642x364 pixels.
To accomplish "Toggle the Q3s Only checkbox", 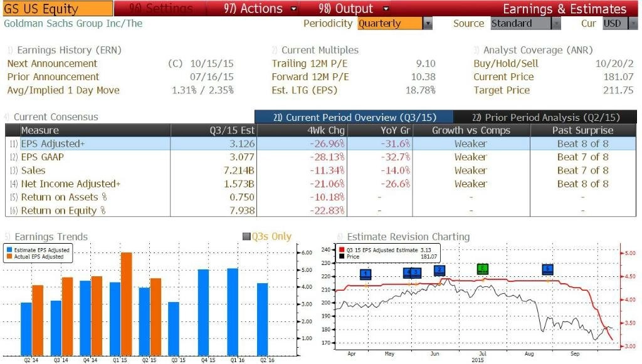I will pyautogui.click(x=246, y=236).
